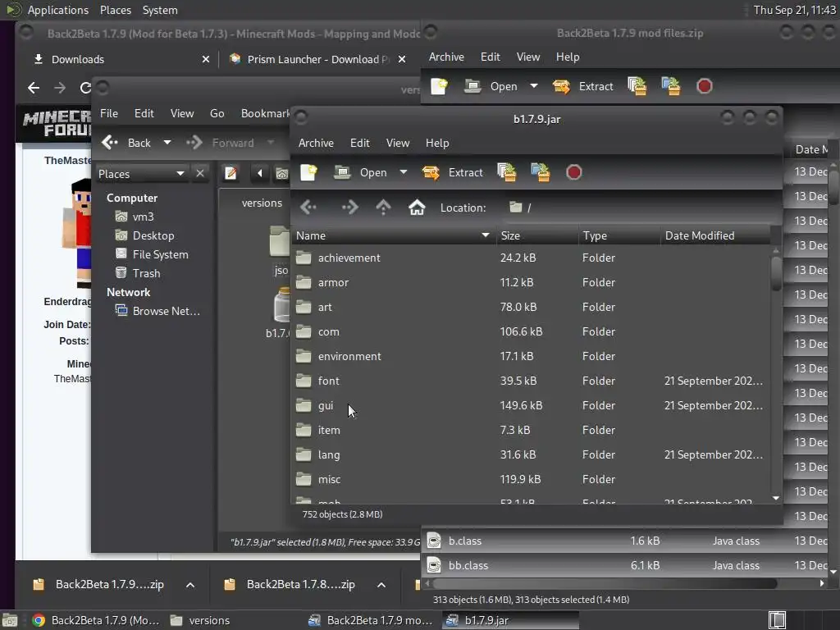The image size is (840, 630).
Task: Expand Back history dropdown in file manager
Action: (167, 143)
